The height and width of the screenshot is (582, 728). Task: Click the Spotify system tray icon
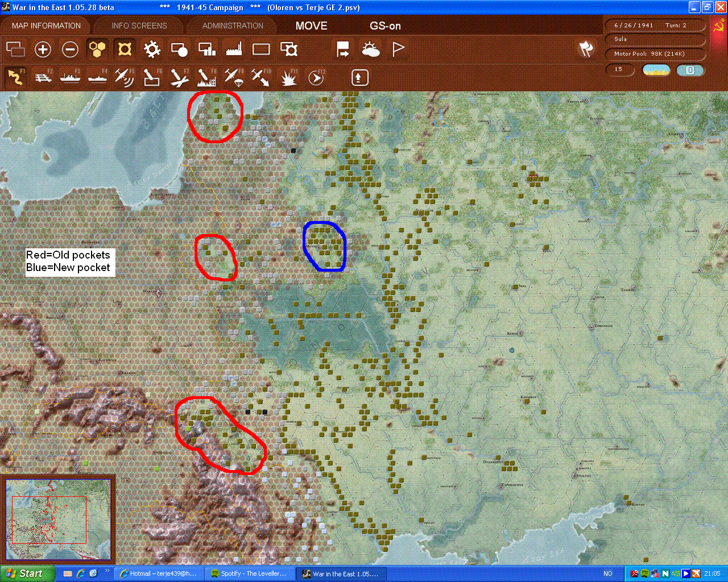[x=645, y=573]
